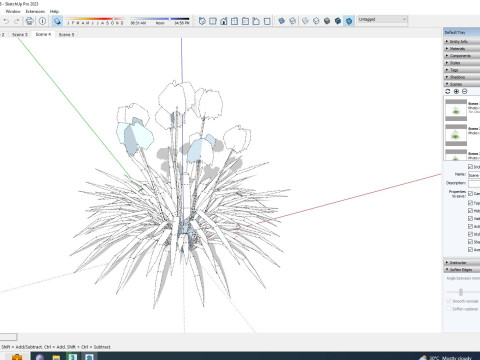This screenshot has width=480, height=360.
Task: Toggle sixth Properties to save checkbox
Action: click(470, 234)
